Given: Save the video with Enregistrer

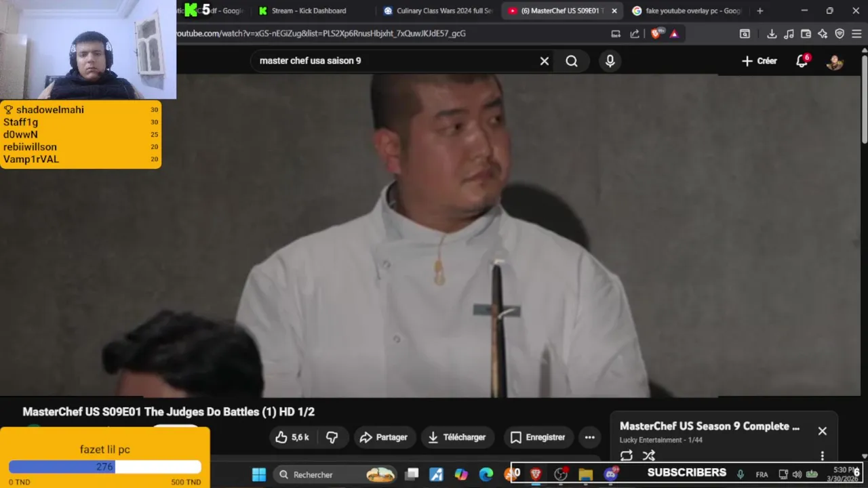Looking at the screenshot, I should 538,437.
